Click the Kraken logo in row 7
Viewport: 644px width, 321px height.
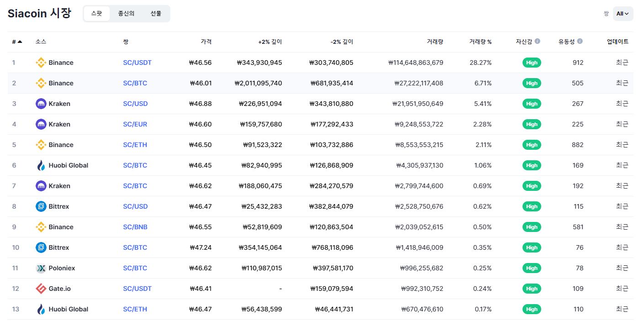click(41, 186)
